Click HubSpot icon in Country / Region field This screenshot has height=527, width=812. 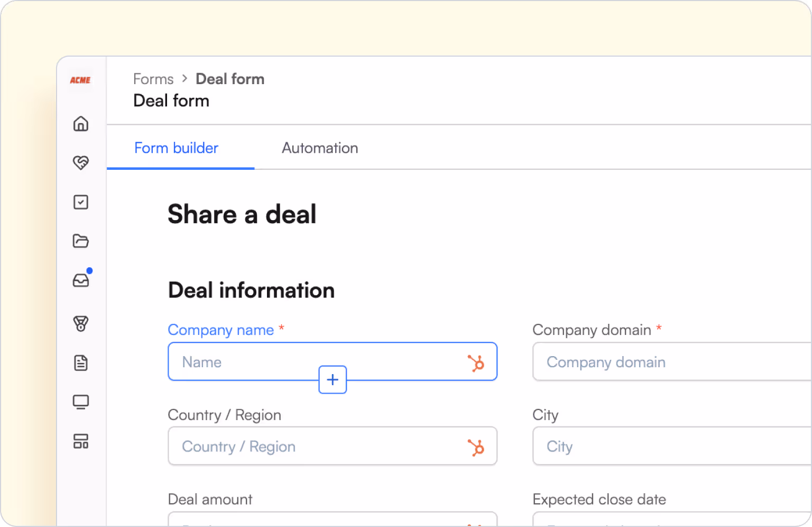476,448
